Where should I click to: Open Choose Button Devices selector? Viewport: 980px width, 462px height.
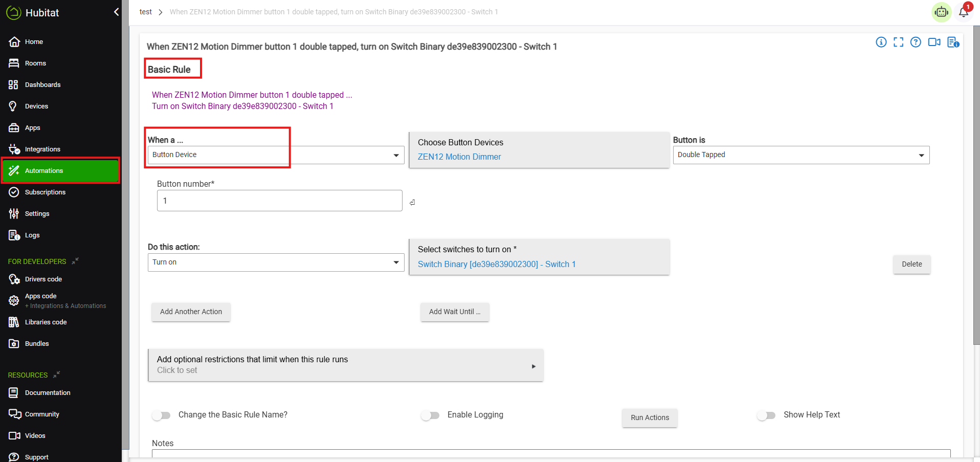(539, 150)
